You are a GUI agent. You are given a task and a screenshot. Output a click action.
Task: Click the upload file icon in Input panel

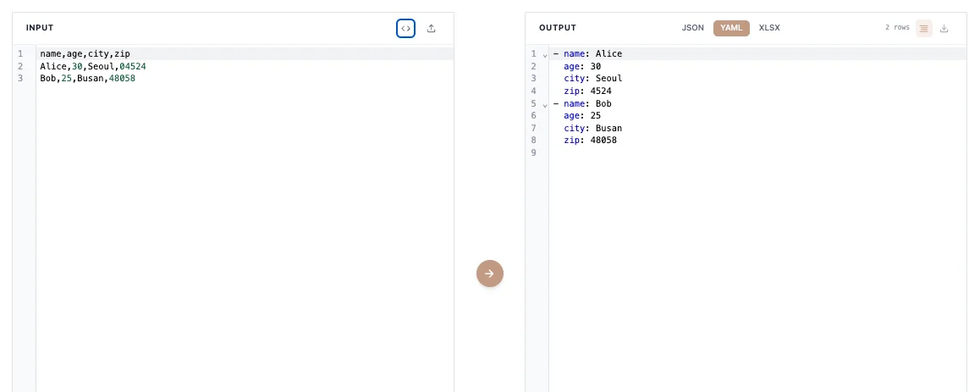click(432, 28)
